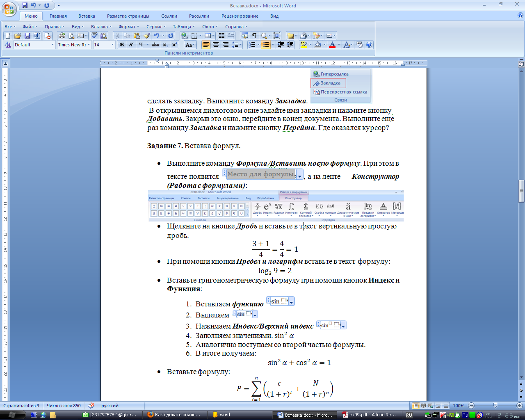Click the zoom in plus button
This screenshot has width=525, height=420.
(x=519, y=406)
